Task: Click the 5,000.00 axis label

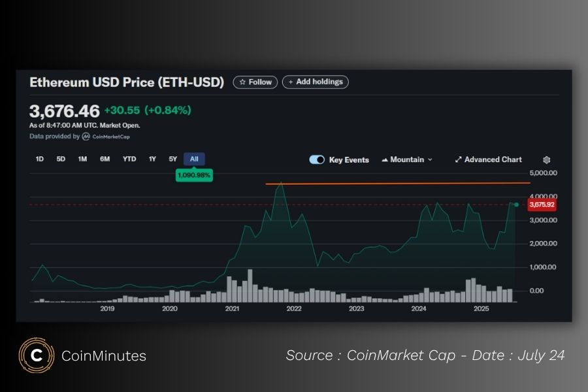Action: click(x=544, y=173)
